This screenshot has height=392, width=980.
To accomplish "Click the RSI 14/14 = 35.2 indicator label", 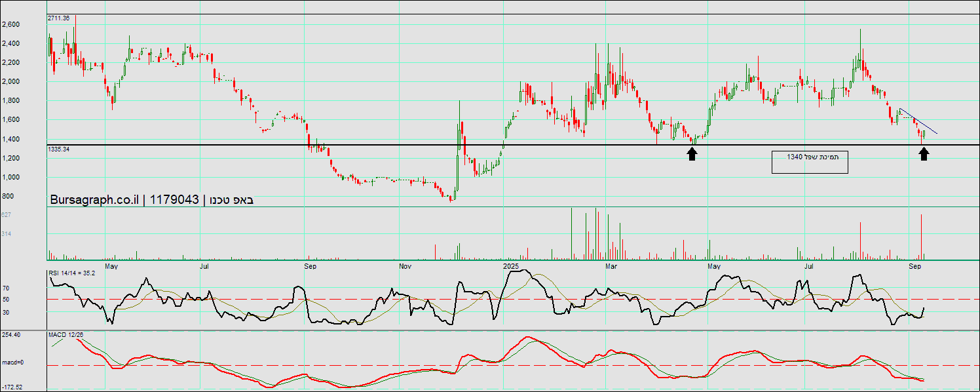I will 72,273.
